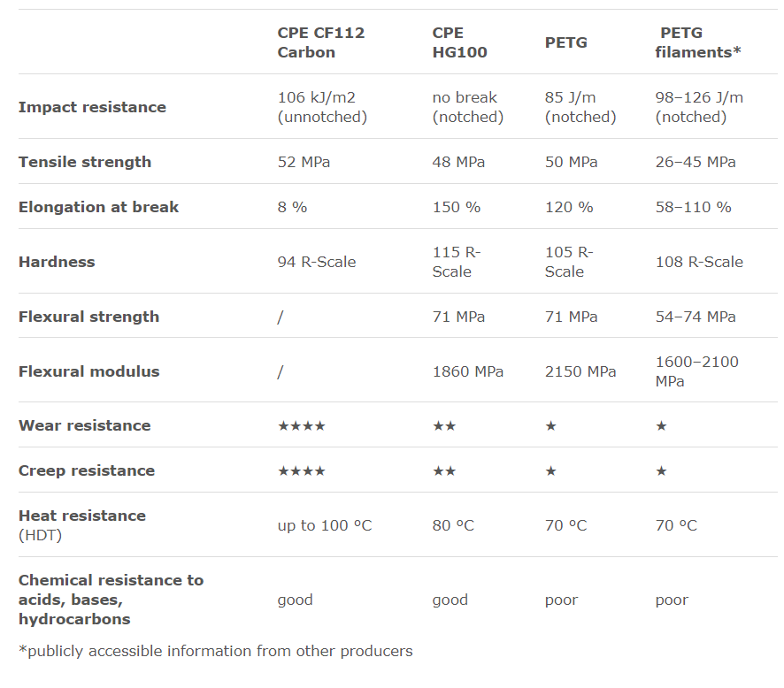Select the 2150 MPa flexural modulus value
This screenshot has height=688, width=784.
580,371
